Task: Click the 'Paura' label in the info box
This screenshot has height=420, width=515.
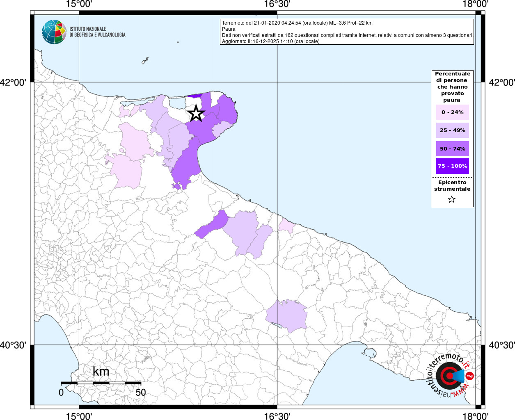Action: [229, 29]
